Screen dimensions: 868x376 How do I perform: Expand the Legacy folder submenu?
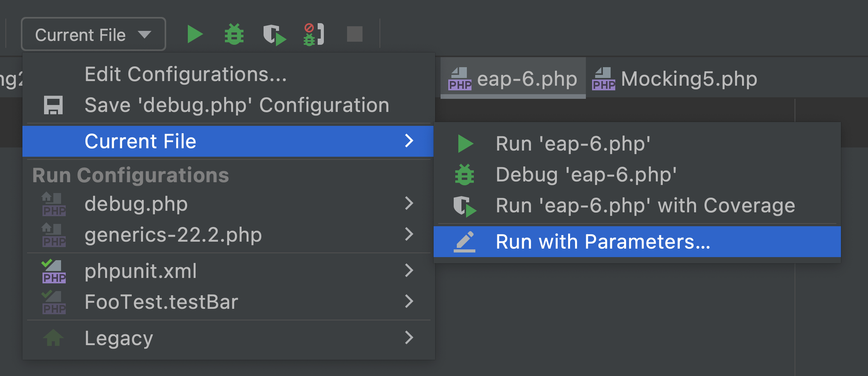(x=409, y=338)
